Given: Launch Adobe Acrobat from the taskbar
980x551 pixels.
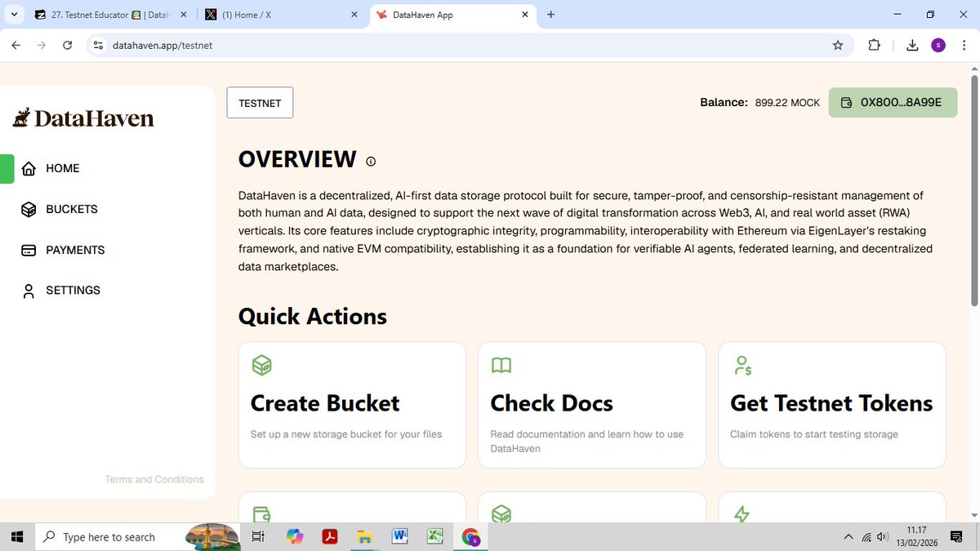Looking at the screenshot, I should tap(330, 537).
